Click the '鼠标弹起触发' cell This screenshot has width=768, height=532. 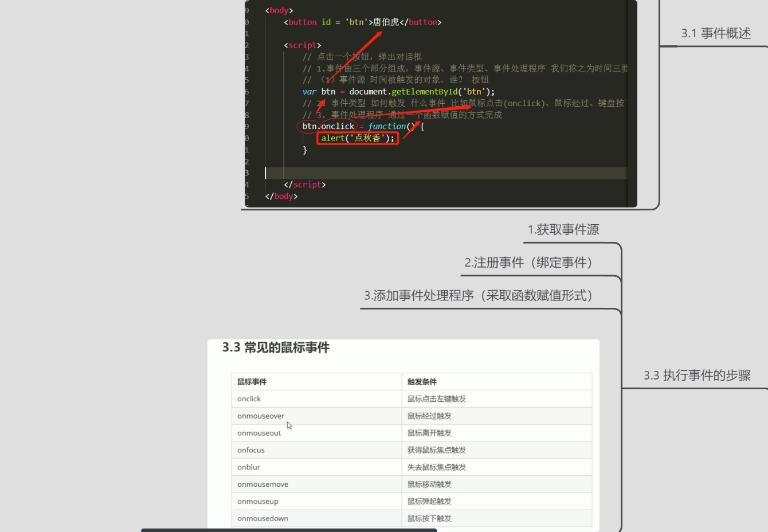click(497, 502)
